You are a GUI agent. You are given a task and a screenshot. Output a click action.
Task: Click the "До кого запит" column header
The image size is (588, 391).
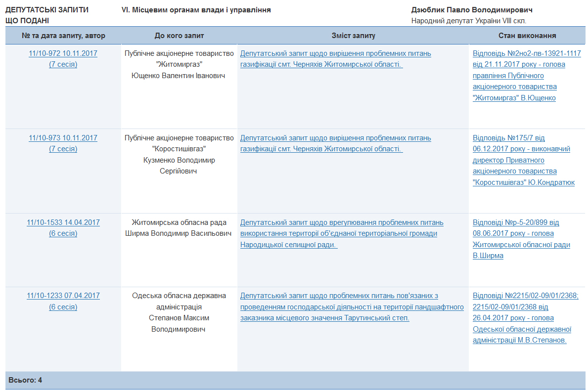pos(179,36)
